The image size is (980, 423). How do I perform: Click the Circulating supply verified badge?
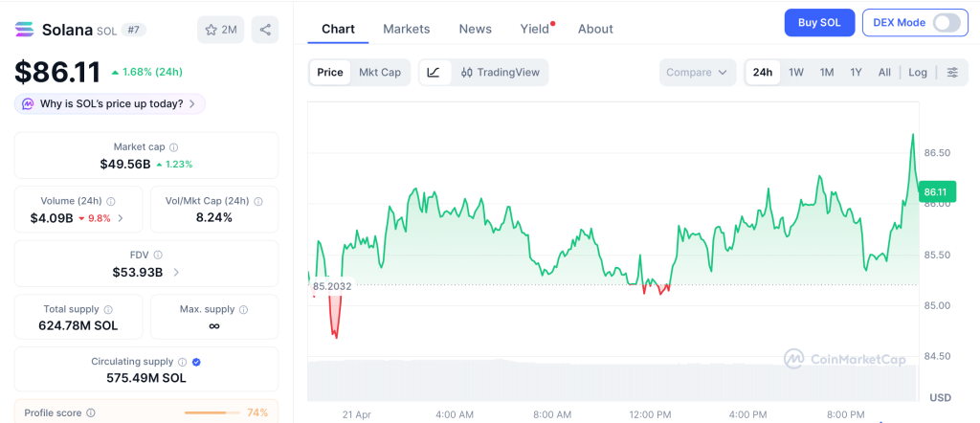pos(196,362)
